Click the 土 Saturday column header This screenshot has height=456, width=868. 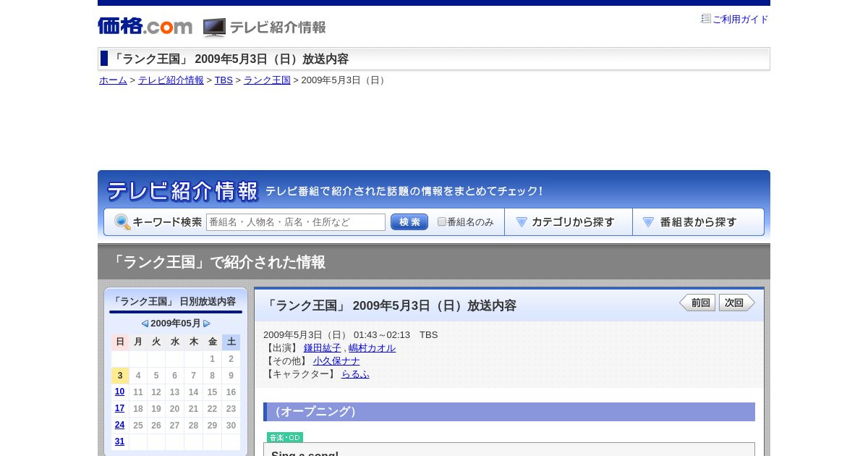click(231, 342)
